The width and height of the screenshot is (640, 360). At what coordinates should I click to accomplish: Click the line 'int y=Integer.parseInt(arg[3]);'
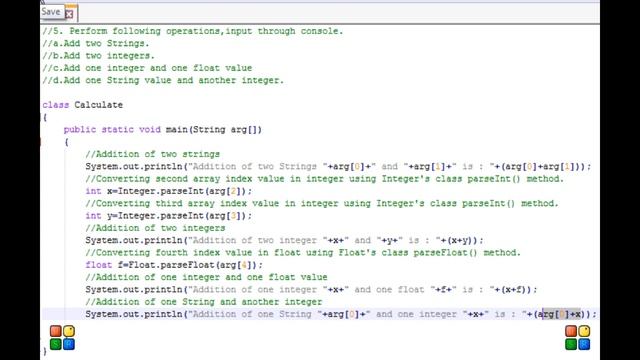pos(169,216)
